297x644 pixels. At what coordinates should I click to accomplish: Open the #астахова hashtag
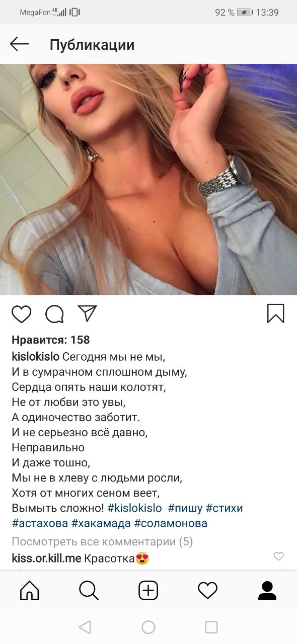40,523
